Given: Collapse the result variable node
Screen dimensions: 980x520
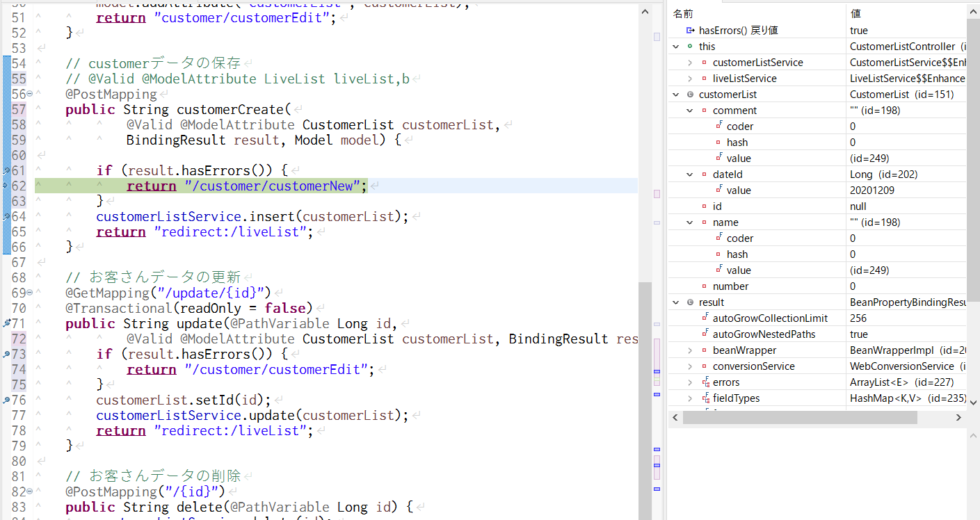Looking at the screenshot, I should 675,302.
